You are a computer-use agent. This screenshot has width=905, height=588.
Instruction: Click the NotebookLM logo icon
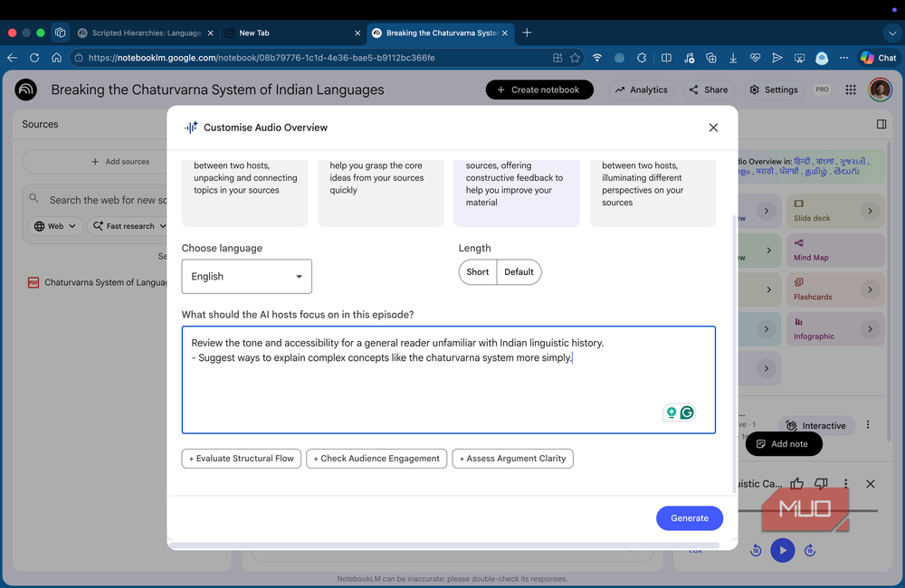(26, 90)
